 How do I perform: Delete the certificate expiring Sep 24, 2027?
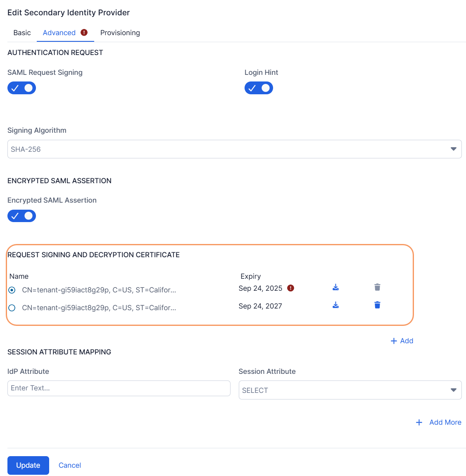(377, 305)
